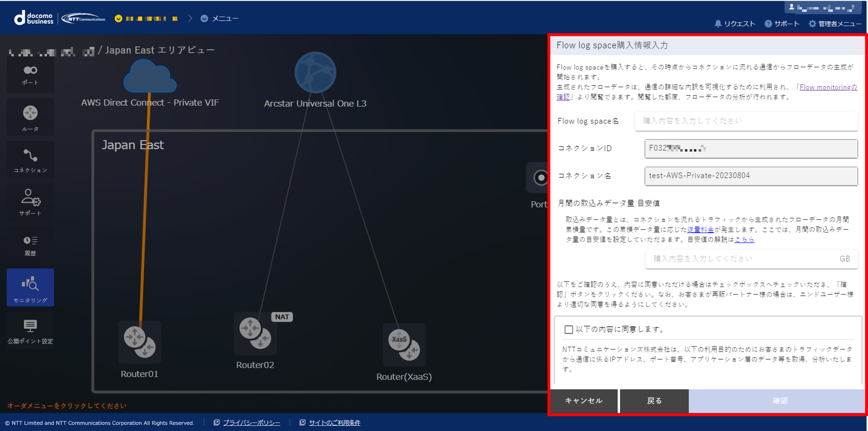Select the モニタリング sidebar icon

pos(30,288)
